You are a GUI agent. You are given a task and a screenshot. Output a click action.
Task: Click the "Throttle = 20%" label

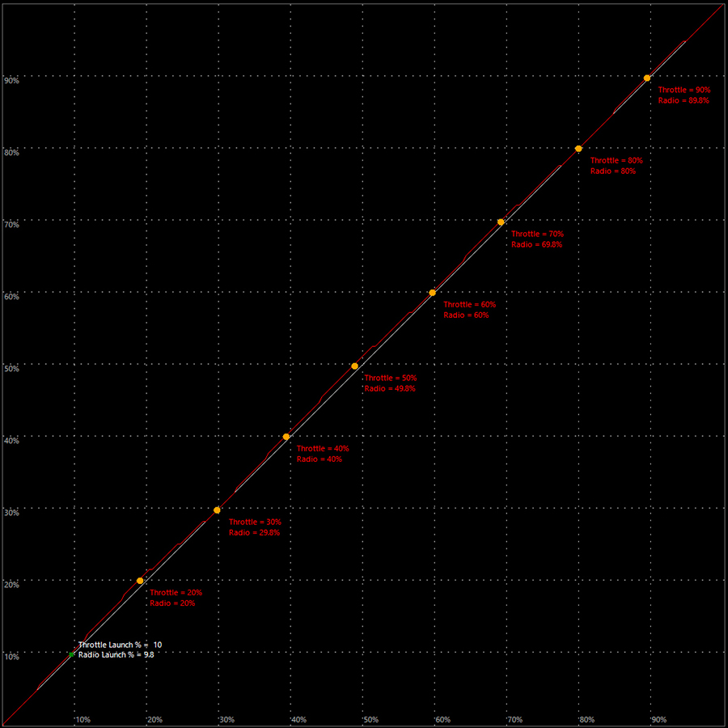coord(176,593)
